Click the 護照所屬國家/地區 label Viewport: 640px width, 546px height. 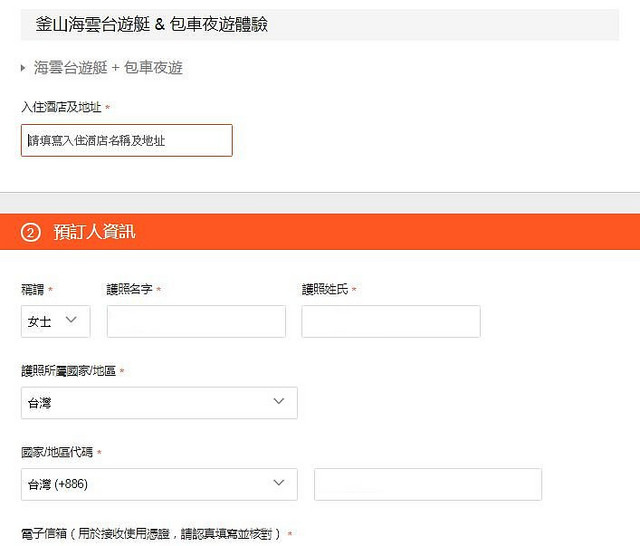(69, 371)
